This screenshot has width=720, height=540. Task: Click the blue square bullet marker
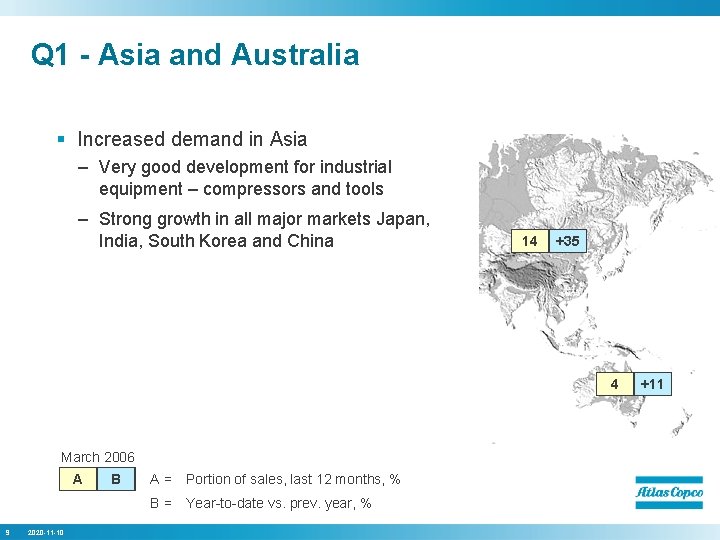pos(61,139)
